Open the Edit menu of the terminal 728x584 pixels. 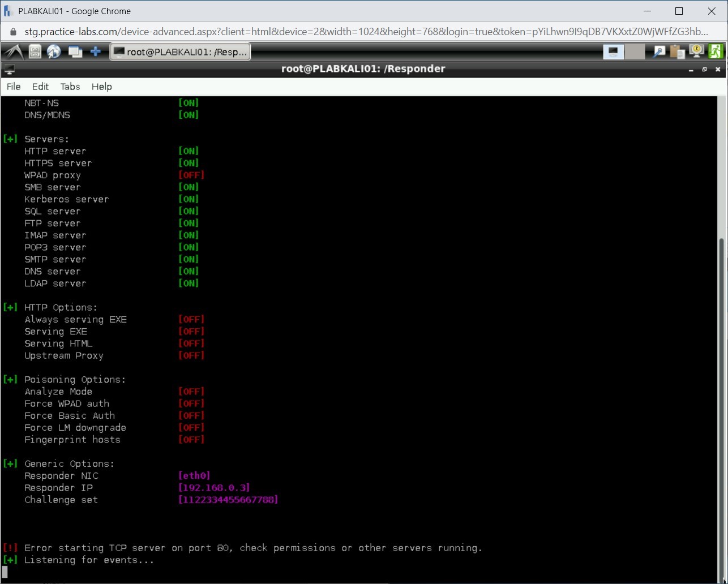40,87
